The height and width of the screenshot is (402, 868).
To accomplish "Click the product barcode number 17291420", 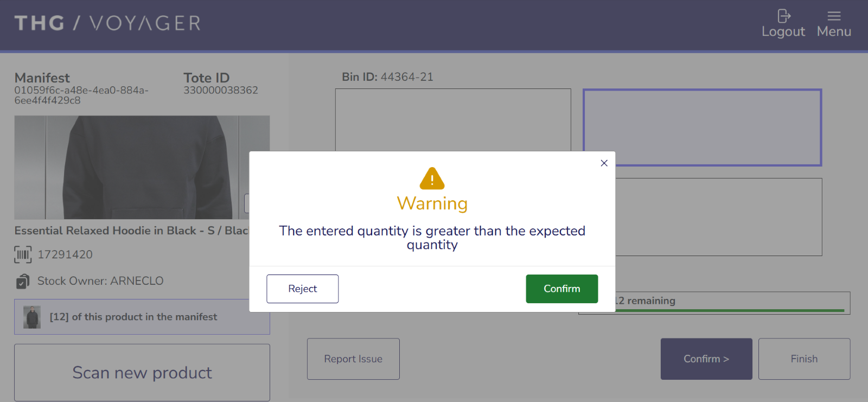I will (x=65, y=254).
